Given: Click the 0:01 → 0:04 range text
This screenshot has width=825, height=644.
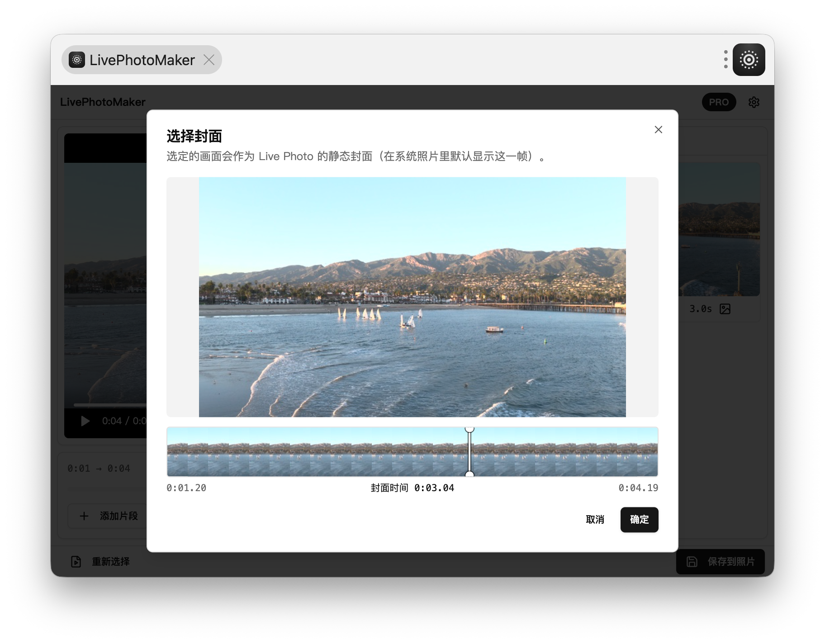Looking at the screenshot, I should tap(99, 469).
